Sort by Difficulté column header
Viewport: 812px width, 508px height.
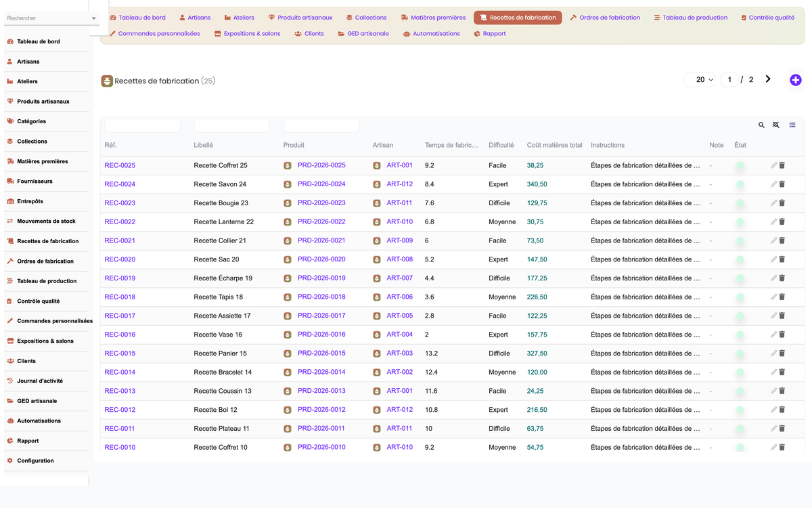point(501,145)
